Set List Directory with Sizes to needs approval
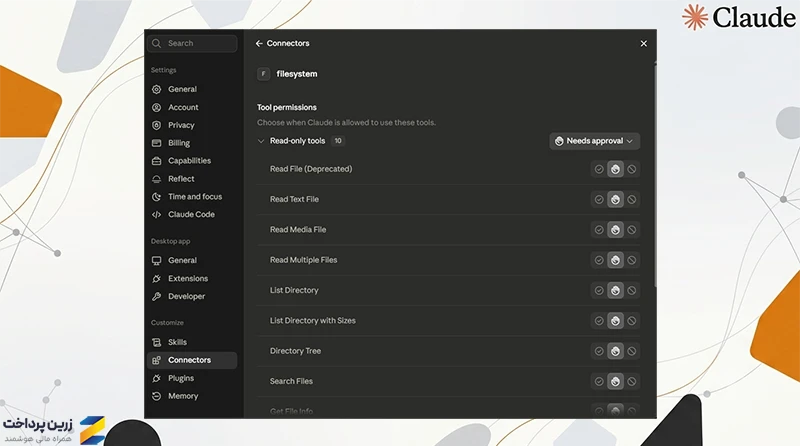Image resolution: width=800 pixels, height=446 pixels. (x=615, y=321)
